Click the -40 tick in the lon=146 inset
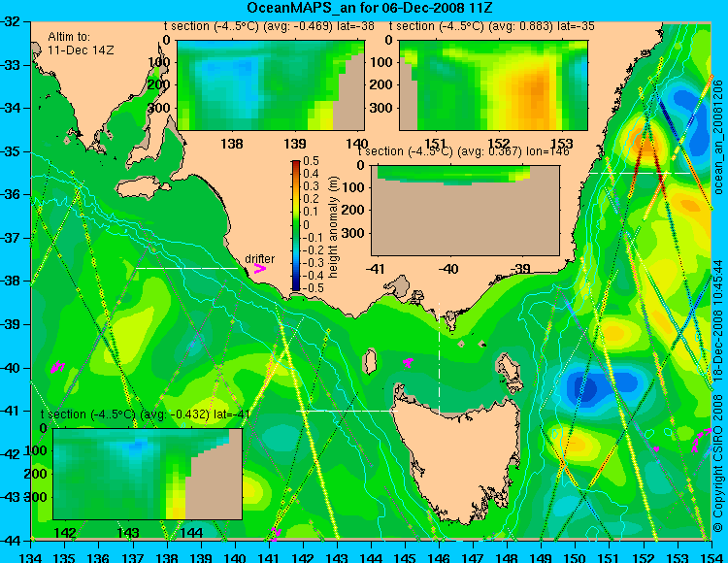The height and width of the screenshot is (563, 728). coord(448,269)
